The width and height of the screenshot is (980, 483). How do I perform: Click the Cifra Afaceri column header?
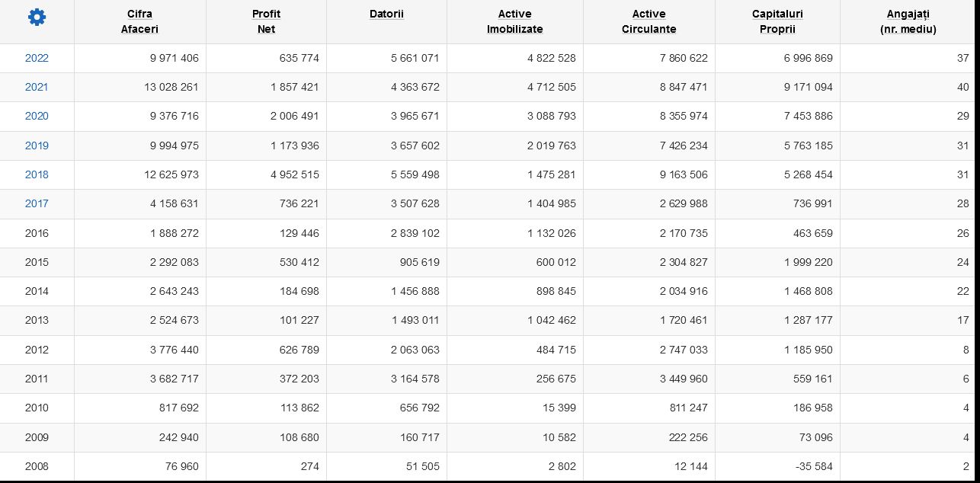click(139, 21)
